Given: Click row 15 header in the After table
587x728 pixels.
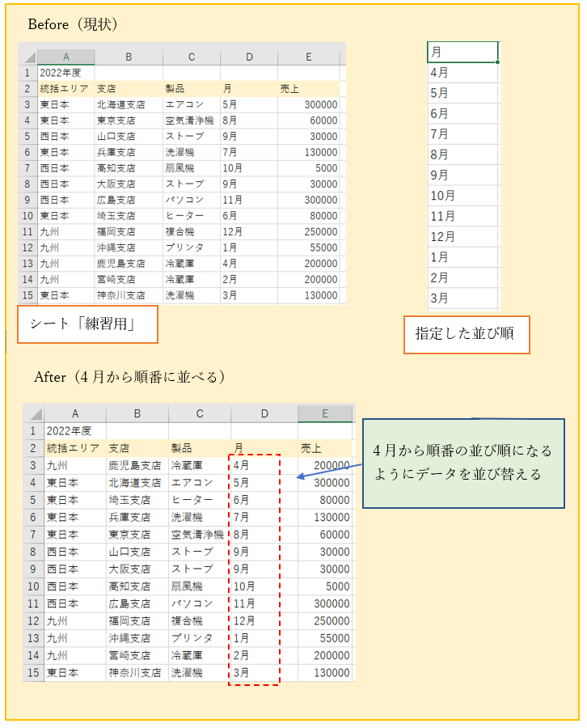Looking at the screenshot, I should pos(33,672).
